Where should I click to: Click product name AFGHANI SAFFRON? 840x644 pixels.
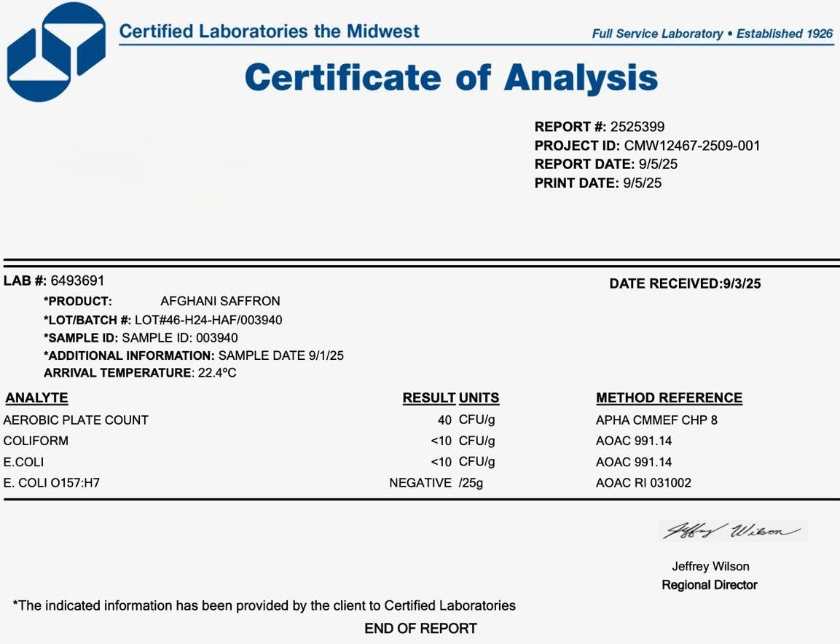coord(220,301)
